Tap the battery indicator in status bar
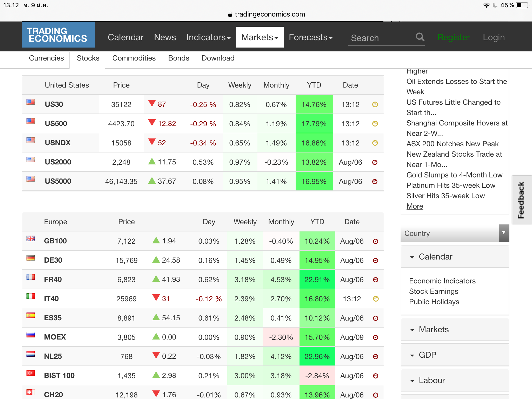532x399 pixels. pyautogui.click(x=522, y=5)
